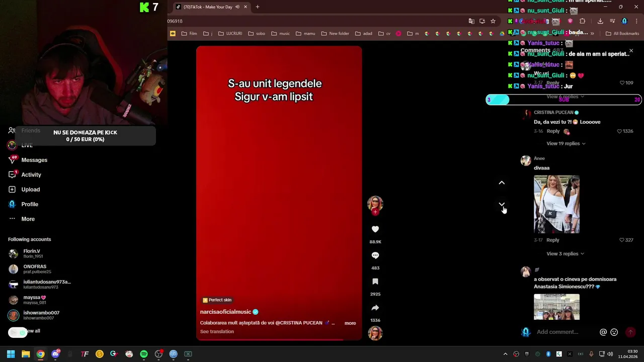Expand View 19 replies under Cristina's comment
The width and height of the screenshot is (644, 362).
point(566,143)
